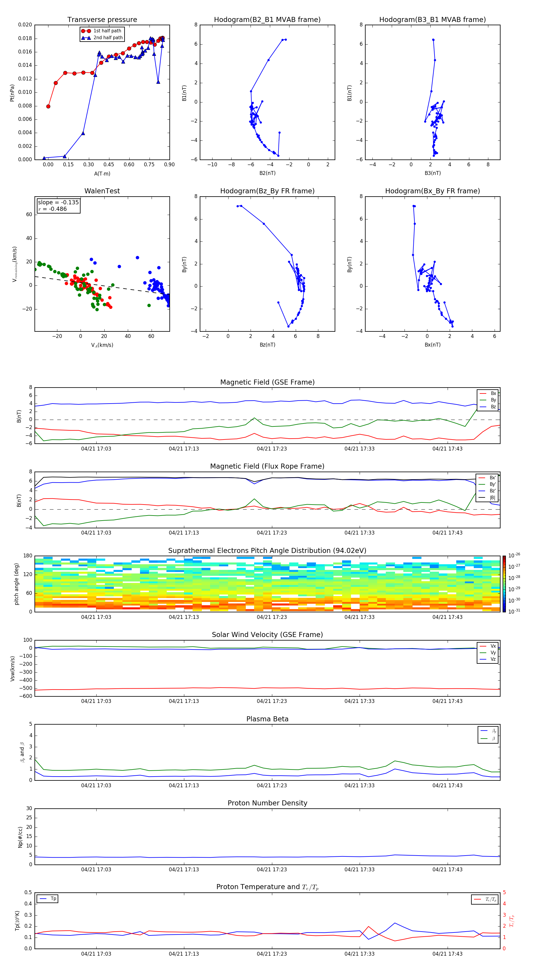Click 'Bz(nT)' x-axis label
The height and width of the screenshot is (980, 535).
pyautogui.click(x=267, y=345)
